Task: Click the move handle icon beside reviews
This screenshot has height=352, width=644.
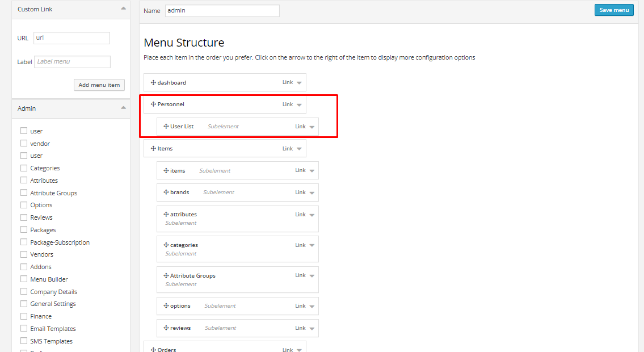Action: click(166, 328)
